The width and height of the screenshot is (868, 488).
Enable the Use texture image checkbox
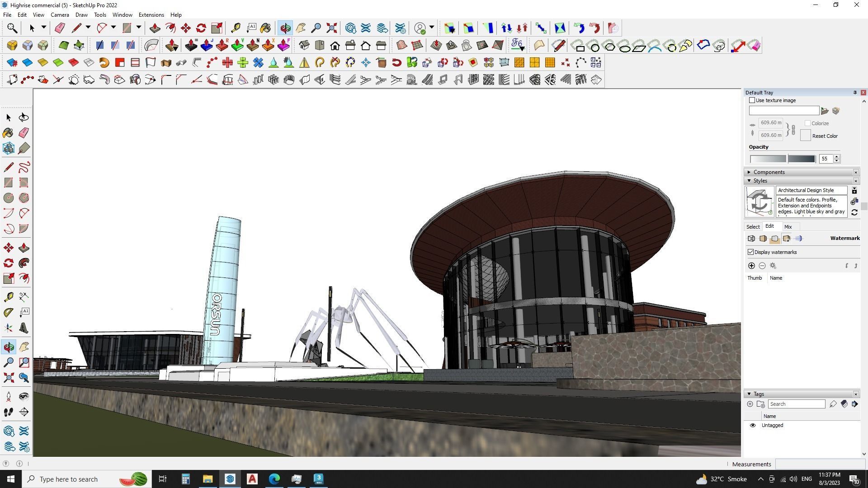[x=752, y=100]
